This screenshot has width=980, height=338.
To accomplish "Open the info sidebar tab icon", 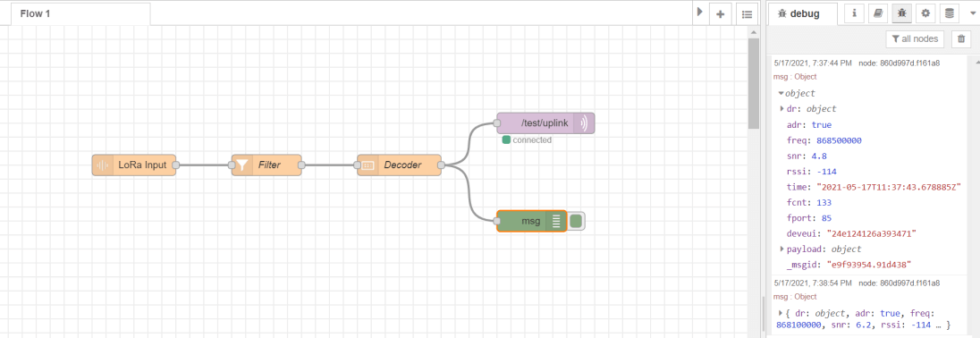I will click(x=854, y=13).
